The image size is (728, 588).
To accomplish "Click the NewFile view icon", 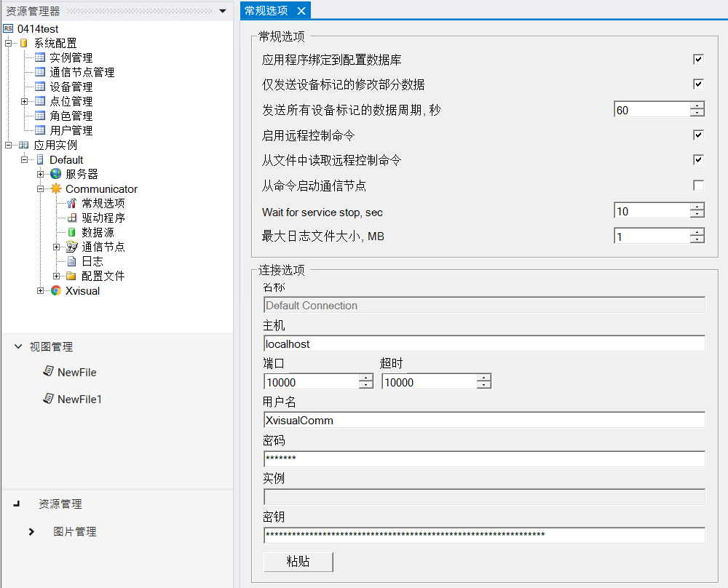I will coord(48,371).
